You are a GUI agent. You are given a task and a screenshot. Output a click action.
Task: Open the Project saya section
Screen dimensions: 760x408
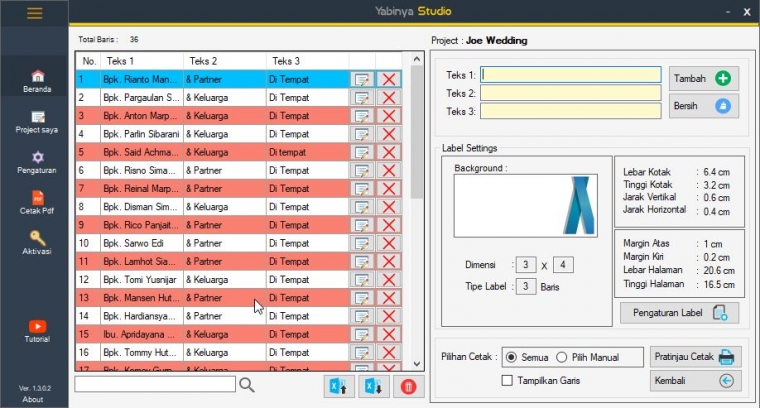point(37,122)
